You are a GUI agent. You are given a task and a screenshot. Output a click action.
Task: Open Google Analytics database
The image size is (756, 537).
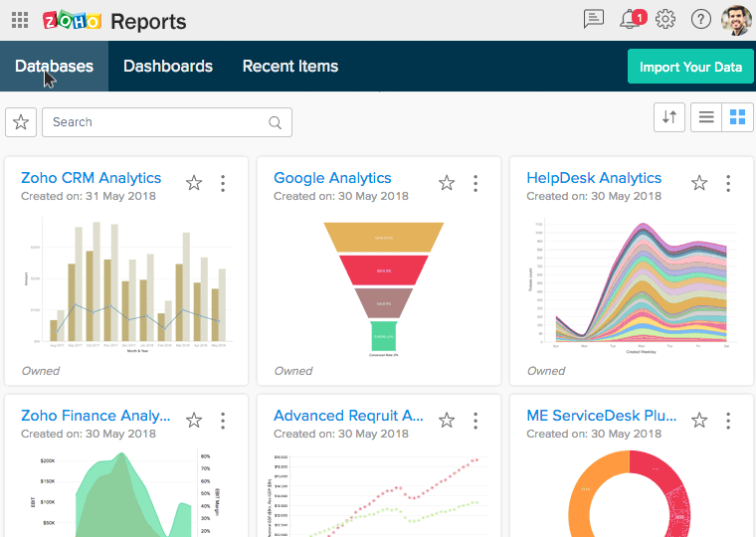click(332, 178)
